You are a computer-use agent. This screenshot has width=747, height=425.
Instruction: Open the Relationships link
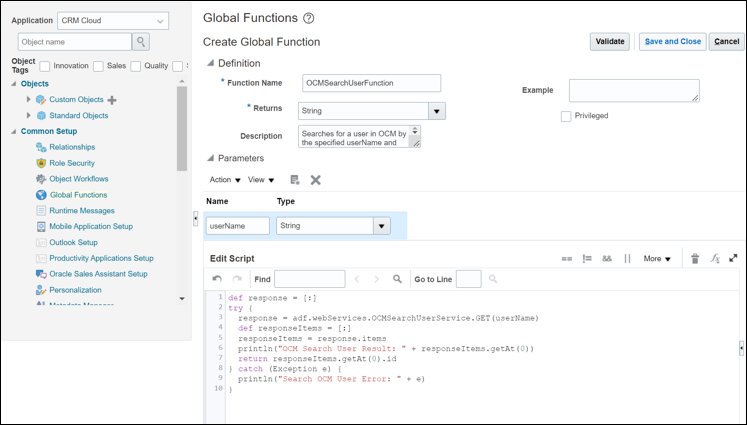72,147
